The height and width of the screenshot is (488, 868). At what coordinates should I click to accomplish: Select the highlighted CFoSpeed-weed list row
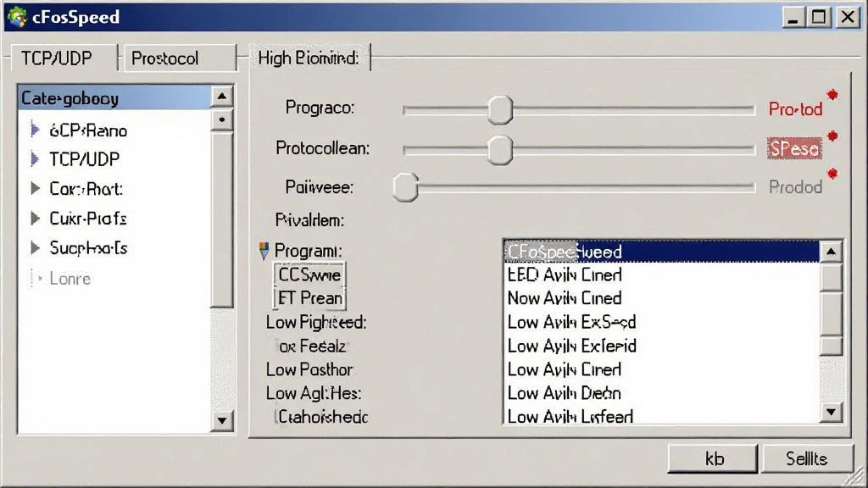point(661,252)
